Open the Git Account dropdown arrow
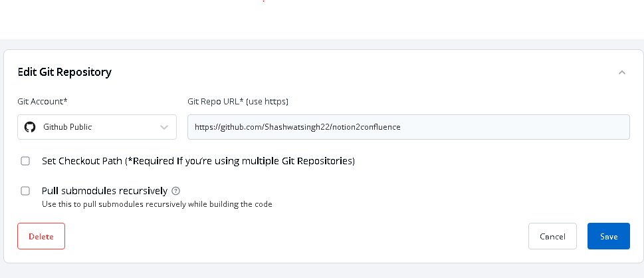 (x=164, y=127)
